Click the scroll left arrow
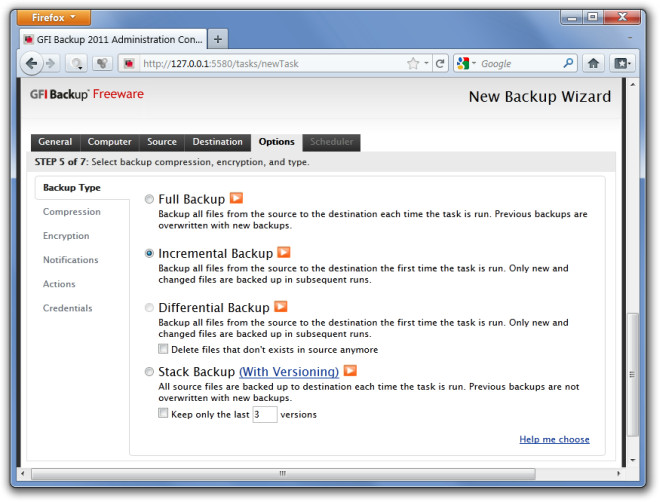 pos(23,474)
